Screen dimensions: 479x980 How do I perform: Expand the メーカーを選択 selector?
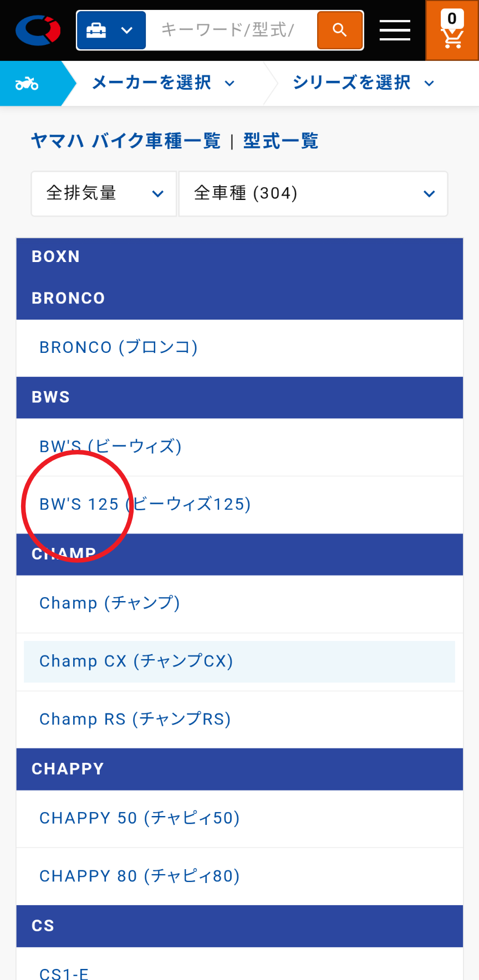click(164, 83)
